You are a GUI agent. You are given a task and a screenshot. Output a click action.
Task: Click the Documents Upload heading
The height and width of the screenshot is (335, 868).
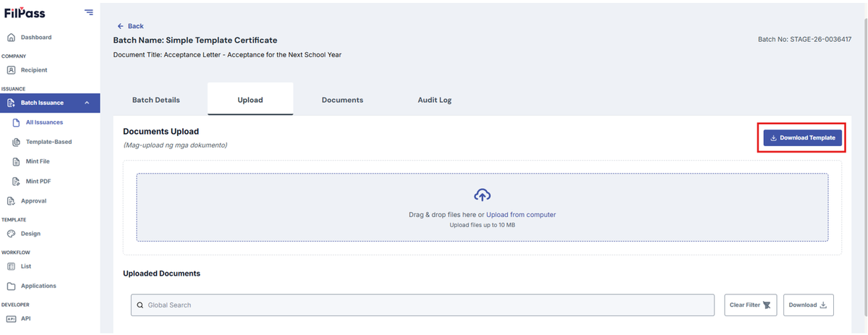[161, 132]
